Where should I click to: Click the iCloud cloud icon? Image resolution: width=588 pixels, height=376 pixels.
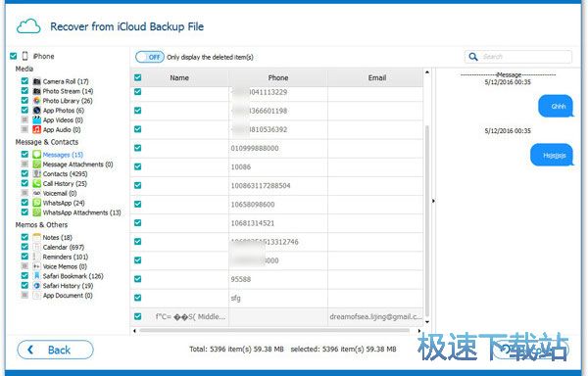coord(28,26)
